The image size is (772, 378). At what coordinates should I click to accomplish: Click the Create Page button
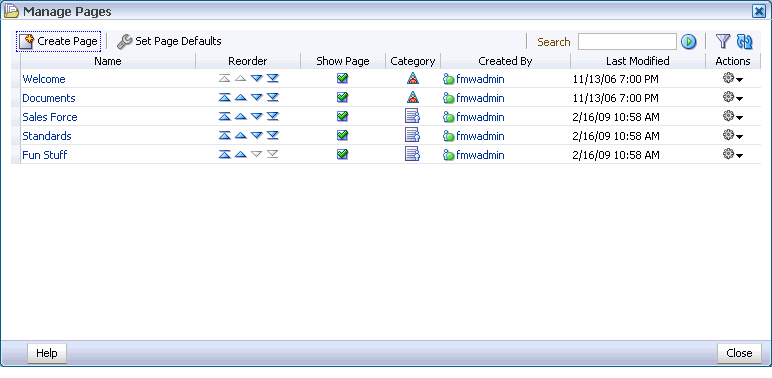59,41
